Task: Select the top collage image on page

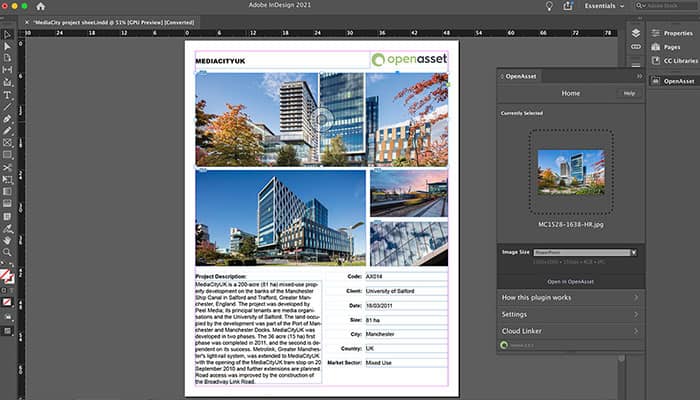Action: pos(322,119)
